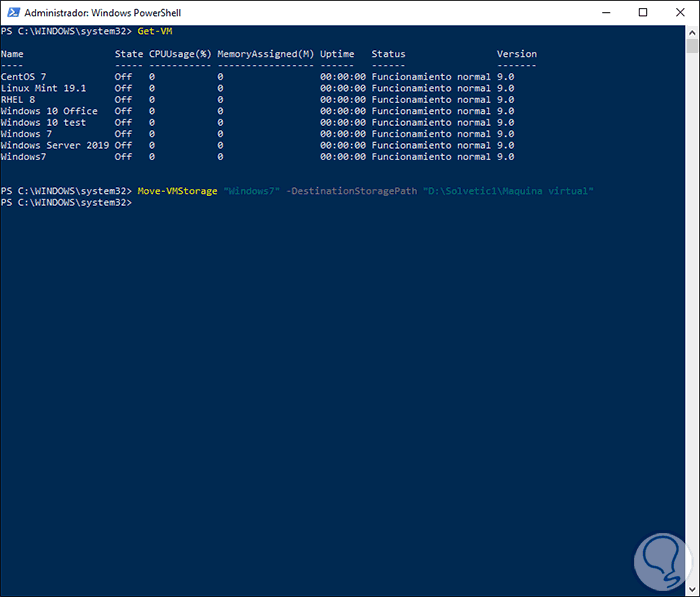Click the Move-VMStorage command
Screen dimensions: 700x597
(177, 191)
